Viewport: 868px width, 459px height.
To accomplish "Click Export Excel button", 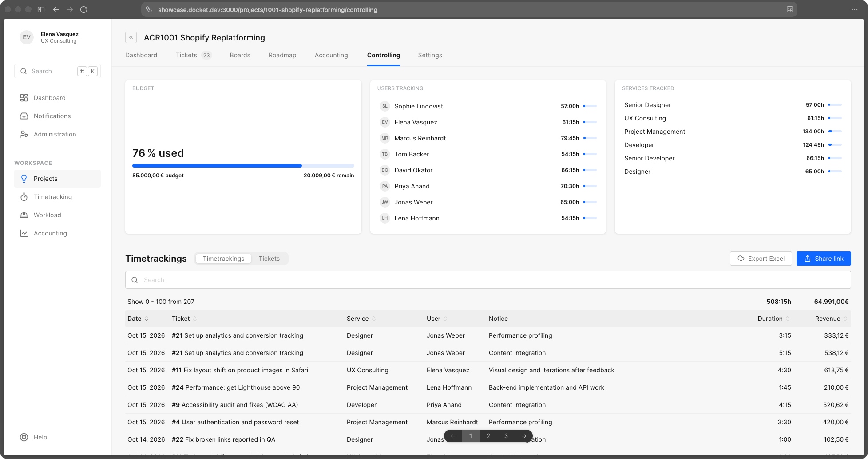I will [x=761, y=259].
